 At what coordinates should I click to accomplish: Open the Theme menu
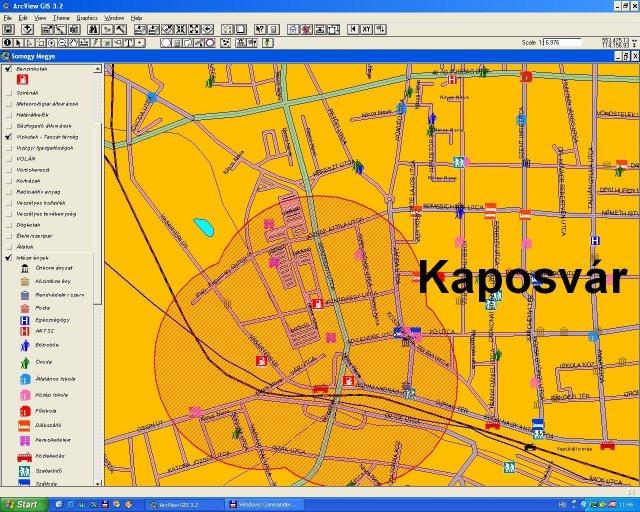[x=61, y=18]
